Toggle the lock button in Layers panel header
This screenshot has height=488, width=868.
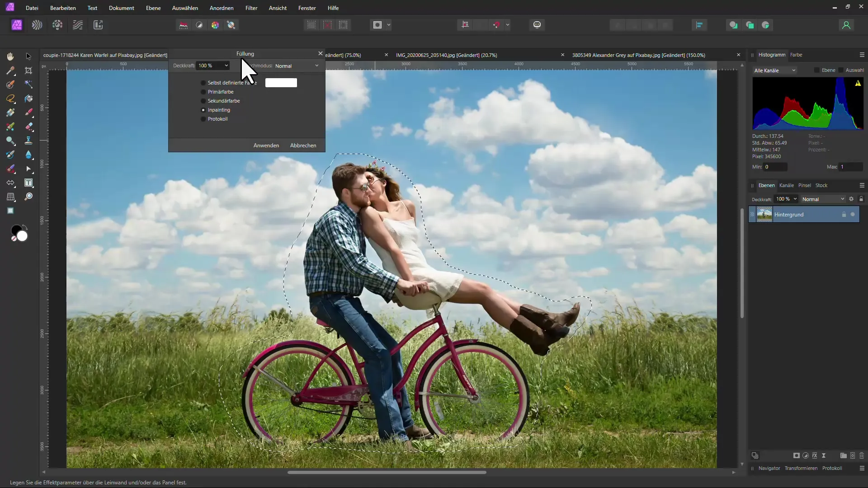[x=861, y=199]
